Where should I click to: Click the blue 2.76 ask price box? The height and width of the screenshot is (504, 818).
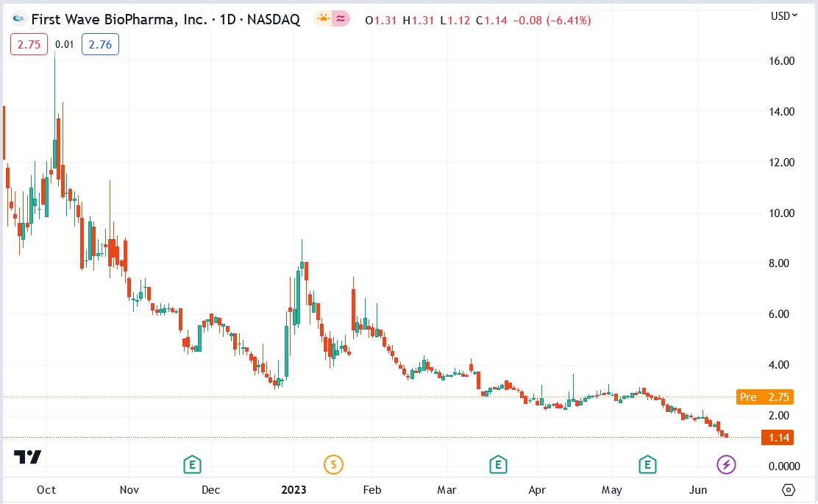pos(100,44)
